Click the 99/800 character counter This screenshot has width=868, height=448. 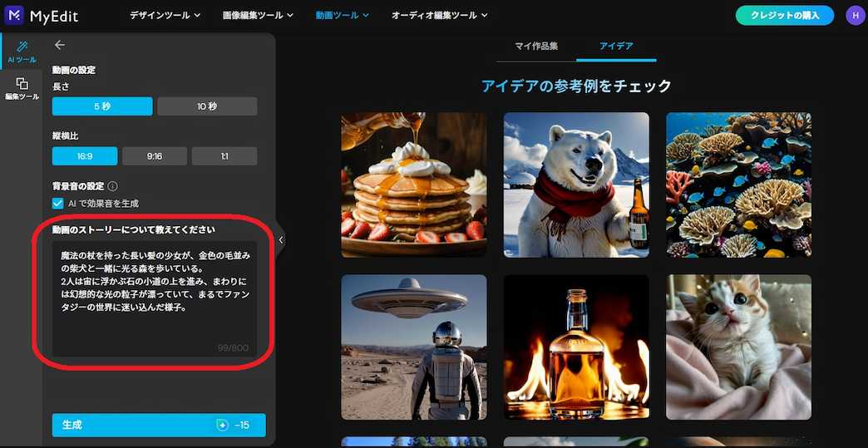[233, 348]
